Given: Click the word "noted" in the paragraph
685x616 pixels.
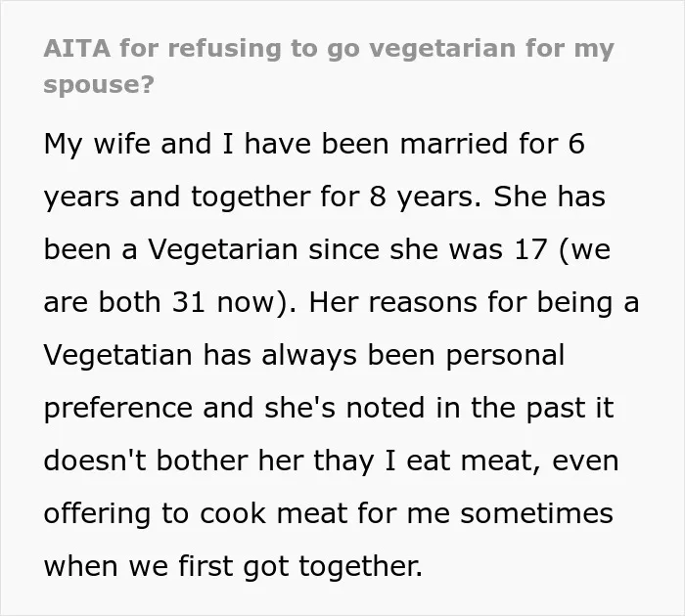Looking at the screenshot, I should (x=386, y=408).
